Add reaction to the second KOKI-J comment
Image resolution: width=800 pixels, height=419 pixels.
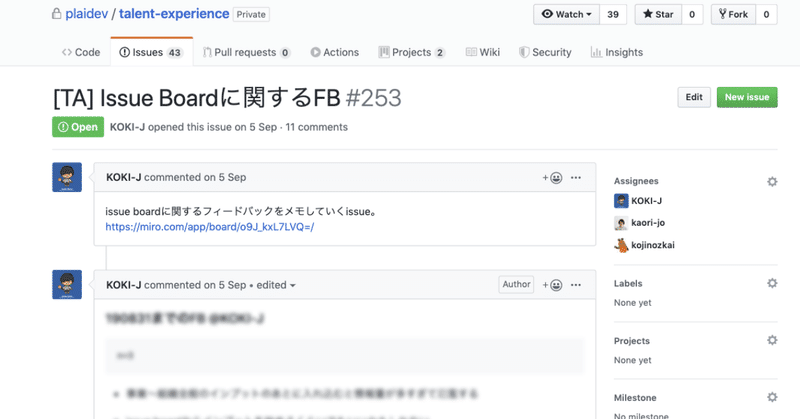point(552,285)
